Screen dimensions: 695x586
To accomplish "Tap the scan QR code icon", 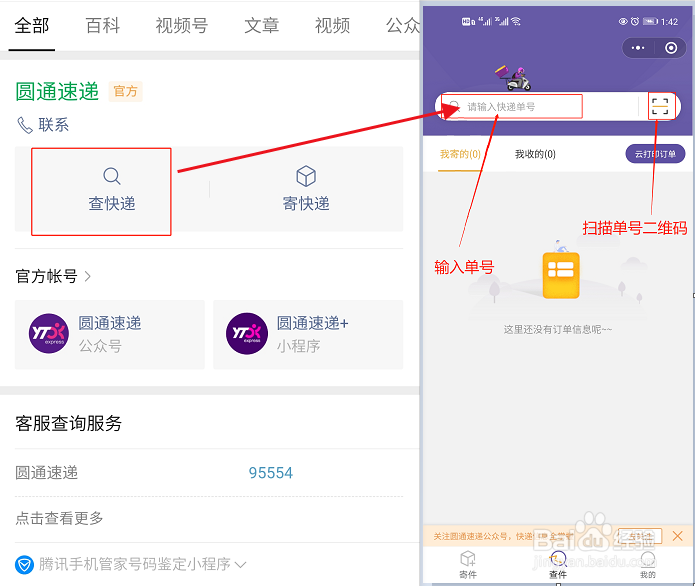I will (x=660, y=106).
